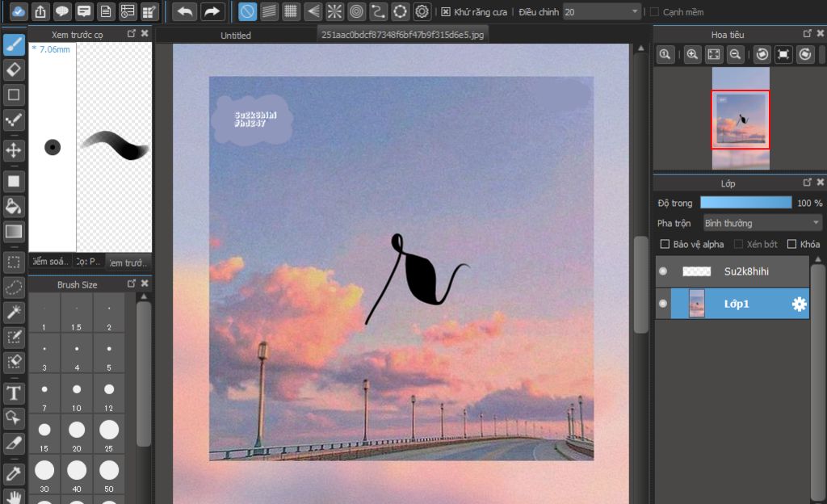Switch to the Untitled document tab
Image resolution: width=827 pixels, height=504 pixels.
(x=236, y=36)
